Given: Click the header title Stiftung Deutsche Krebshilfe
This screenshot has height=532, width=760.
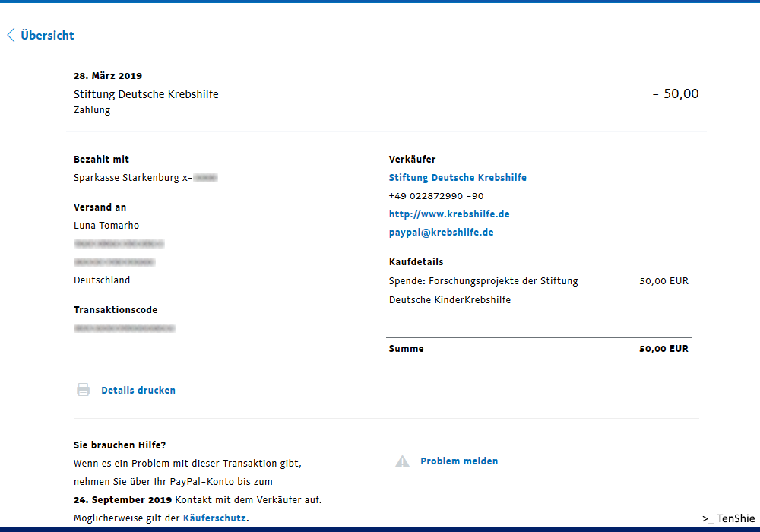Looking at the screenshot, I should click(x=146, y=94).
